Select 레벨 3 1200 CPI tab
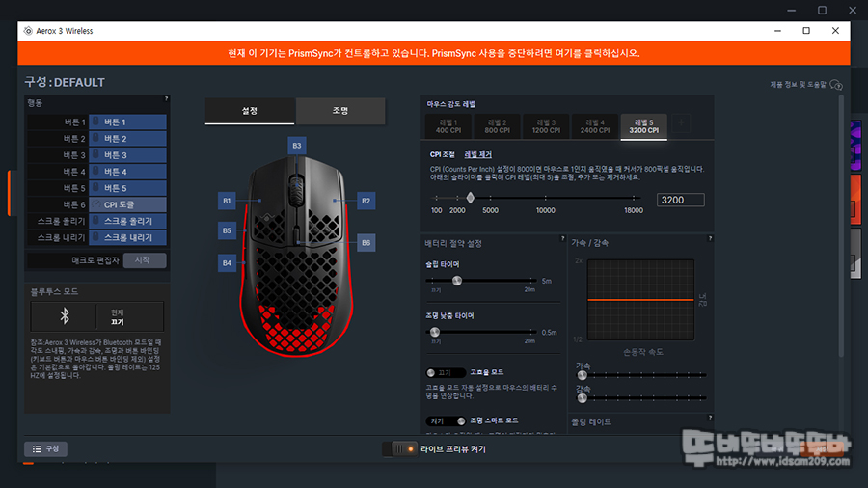The width and height of the screenshot is (868, 488). (x=546, y=126)
